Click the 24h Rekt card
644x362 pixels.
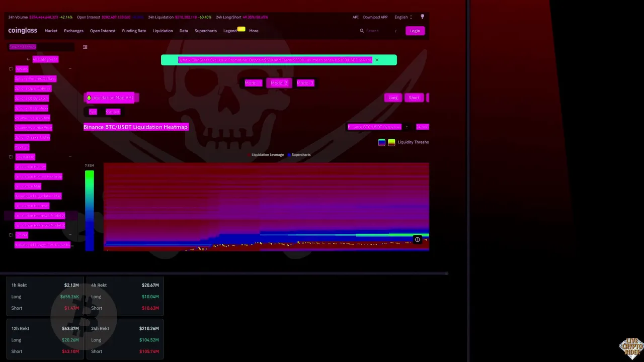pyautogui.click(x=125, y=340)
